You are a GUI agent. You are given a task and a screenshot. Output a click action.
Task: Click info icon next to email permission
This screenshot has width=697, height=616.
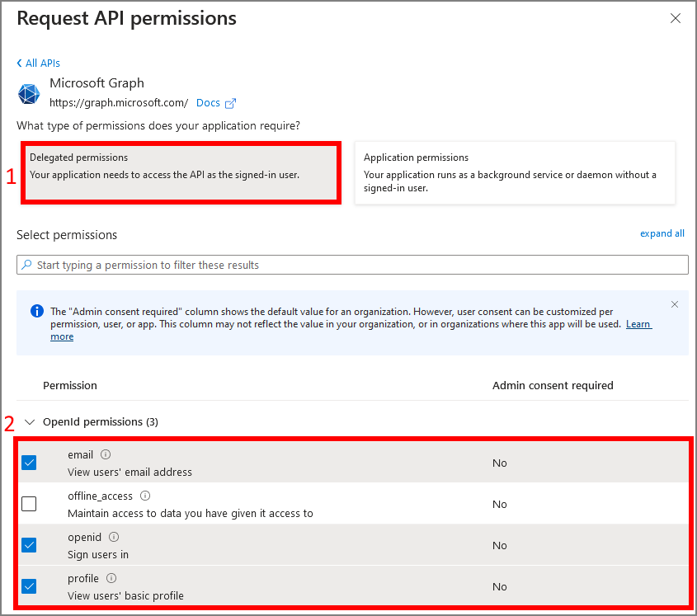[106, 454]
